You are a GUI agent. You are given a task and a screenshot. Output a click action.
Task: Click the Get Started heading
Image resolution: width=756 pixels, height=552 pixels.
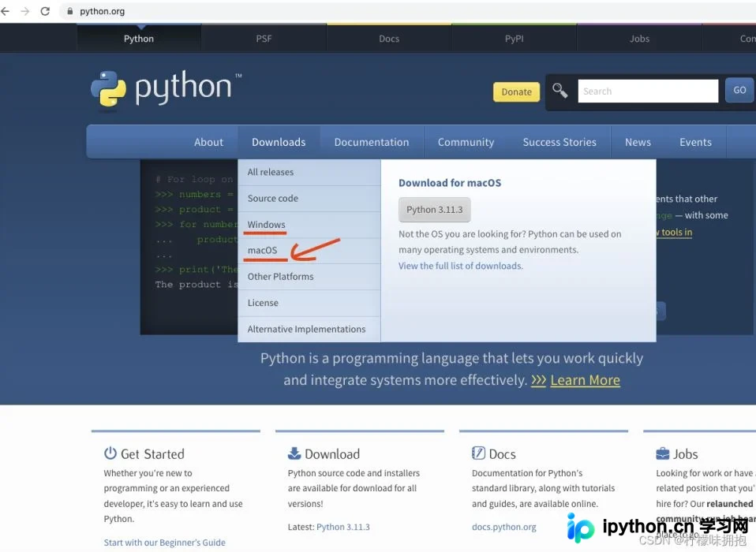pos(152,453)
